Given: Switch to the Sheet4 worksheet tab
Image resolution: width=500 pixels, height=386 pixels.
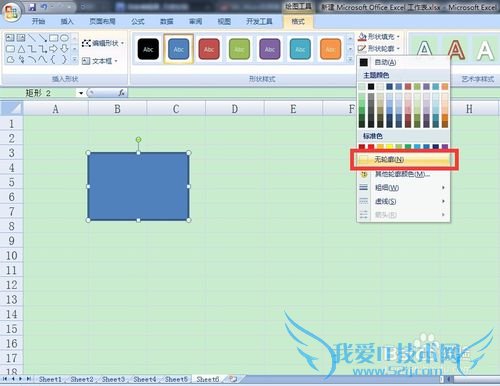Looking at the screenshot, I should point(145,379).
